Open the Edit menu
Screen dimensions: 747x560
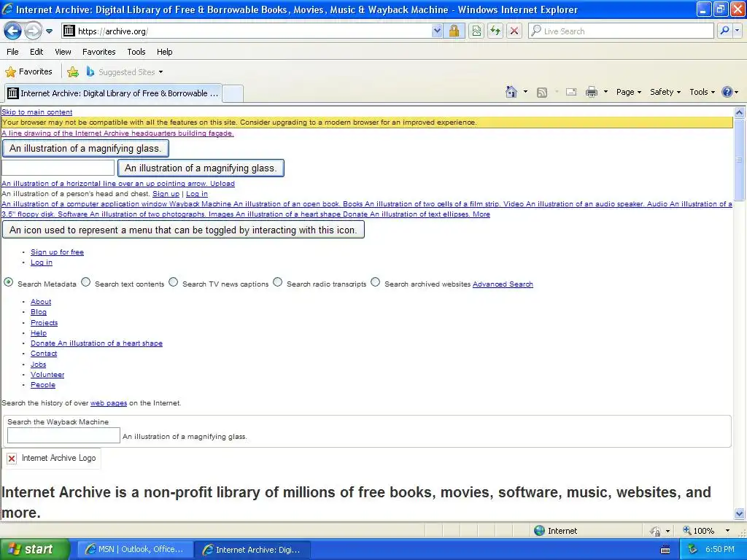[x=36, y=52]
